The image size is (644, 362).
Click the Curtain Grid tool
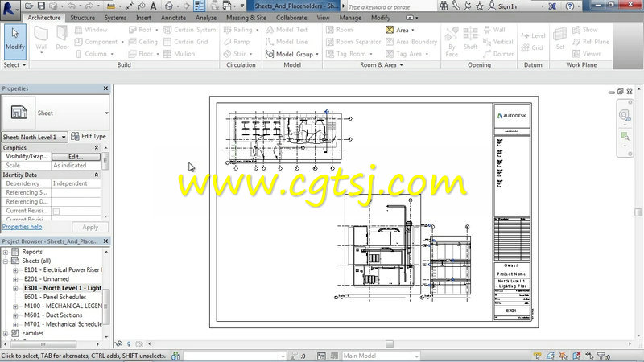pos(186,42)
